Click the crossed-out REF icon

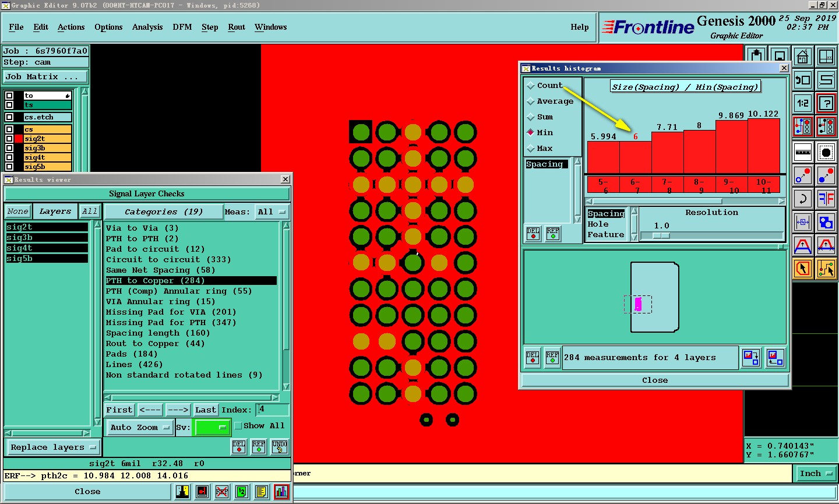pos(221,492)
